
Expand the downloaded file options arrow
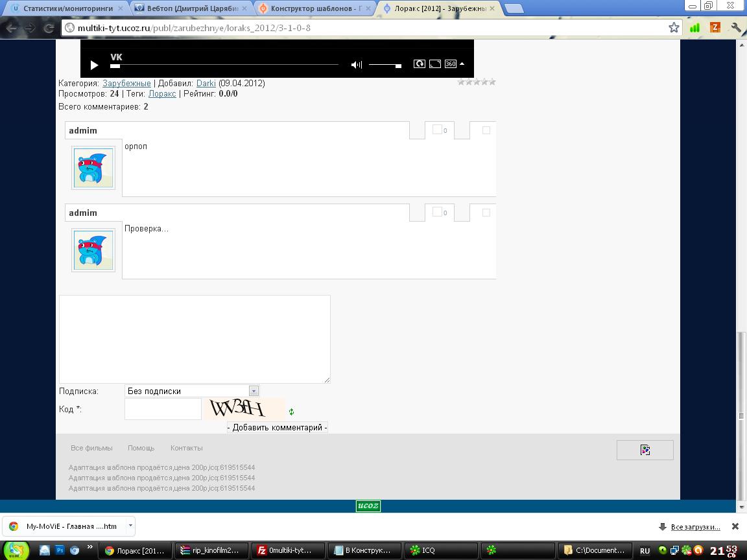(x=130, y=526)
